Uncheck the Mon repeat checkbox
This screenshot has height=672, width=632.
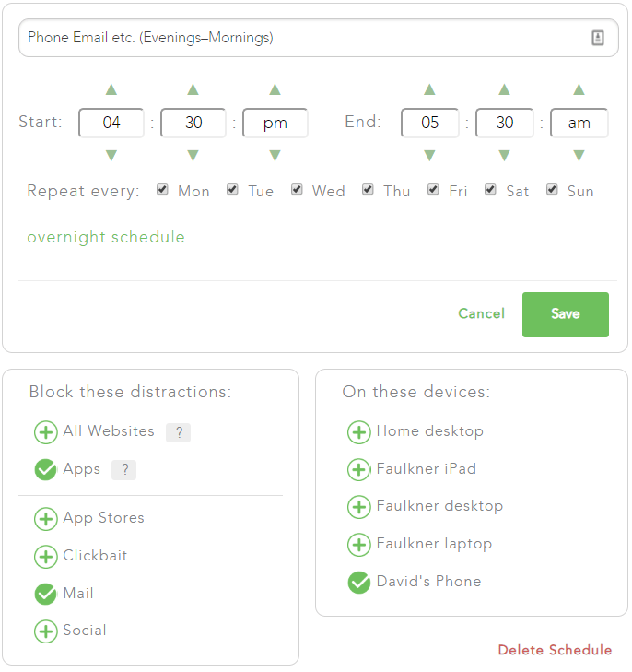[x=162, y=190]
